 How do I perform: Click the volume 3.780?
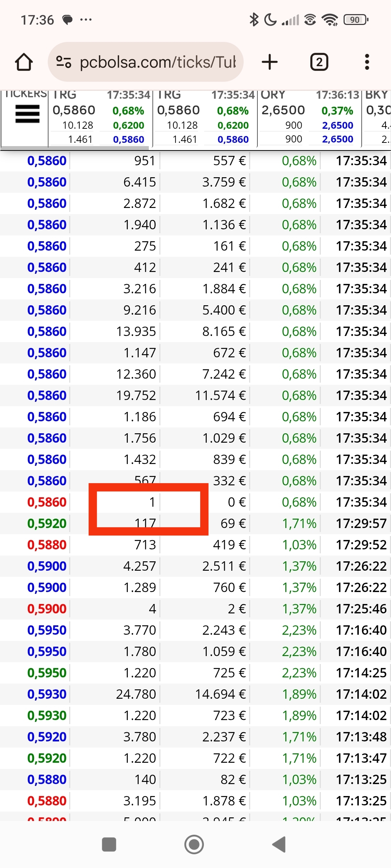click(x=140, y=737)
